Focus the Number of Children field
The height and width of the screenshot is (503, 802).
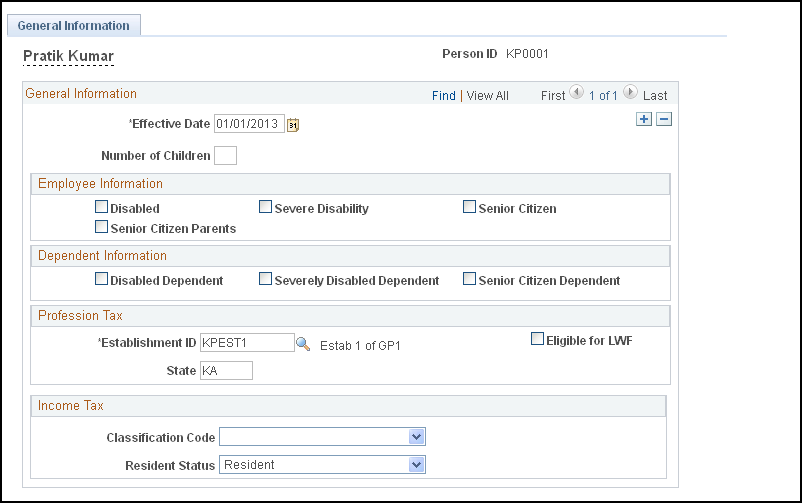(225, 156)
